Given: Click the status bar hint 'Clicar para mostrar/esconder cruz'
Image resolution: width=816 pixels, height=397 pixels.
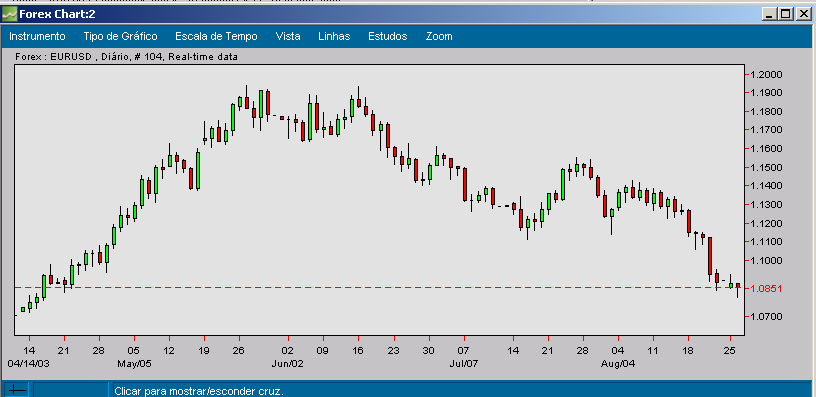Looking at the screenshot, I should tap(199, 391).
